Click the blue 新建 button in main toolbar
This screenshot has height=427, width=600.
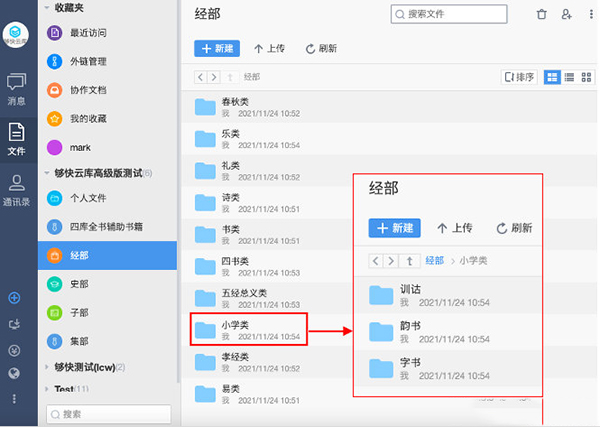217,49
